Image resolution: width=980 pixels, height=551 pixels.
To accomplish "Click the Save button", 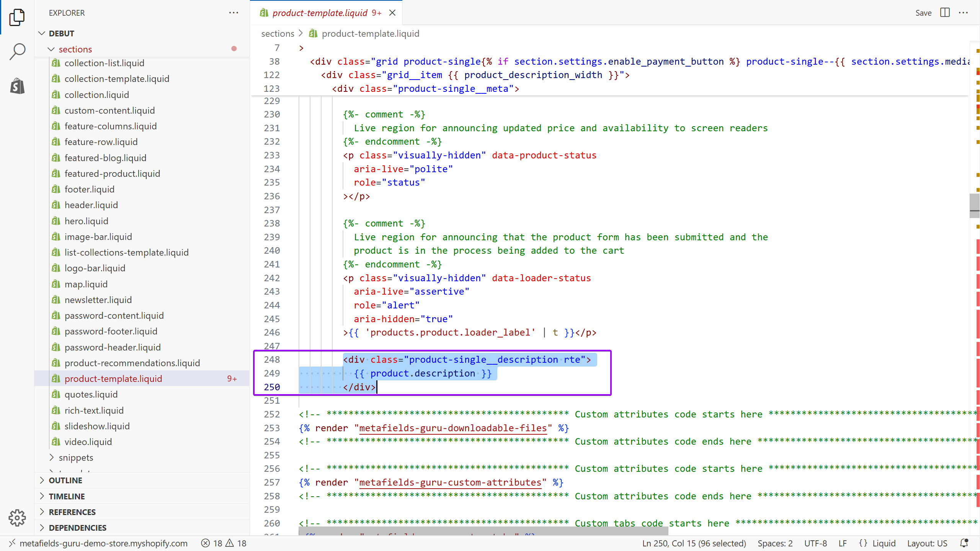I will pyautogui.click(x=923, y=13).
